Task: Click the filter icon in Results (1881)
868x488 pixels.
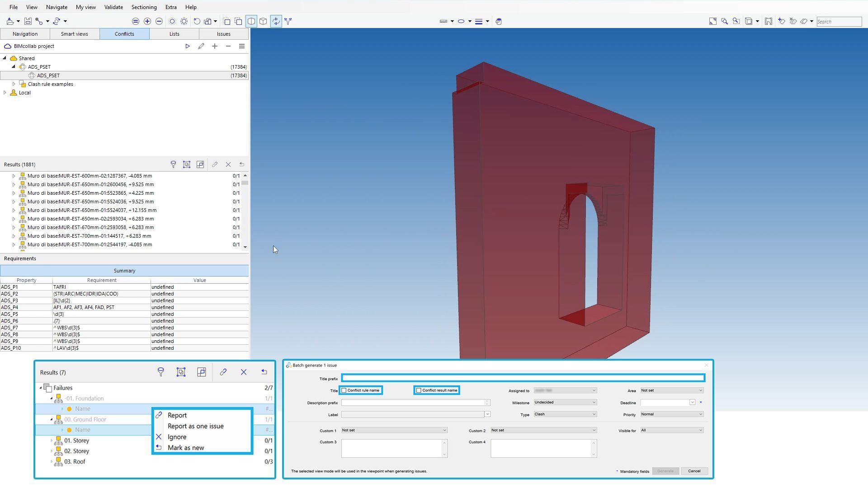Action: (x=173, y=164)
